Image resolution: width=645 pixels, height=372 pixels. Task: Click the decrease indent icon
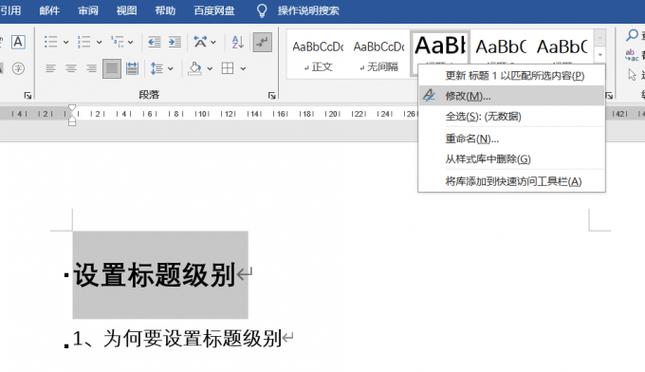[x=154, y=42]
